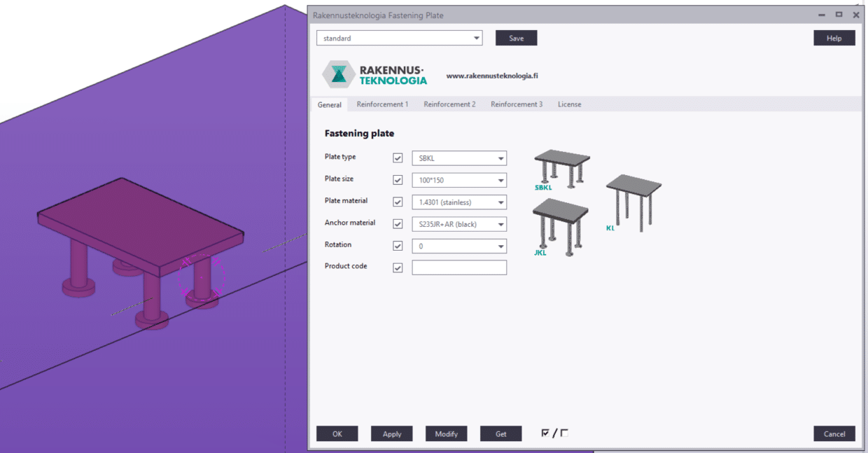
Task: Select the fastening plate 3D model in viewport
Action: [x=140, y=231]
